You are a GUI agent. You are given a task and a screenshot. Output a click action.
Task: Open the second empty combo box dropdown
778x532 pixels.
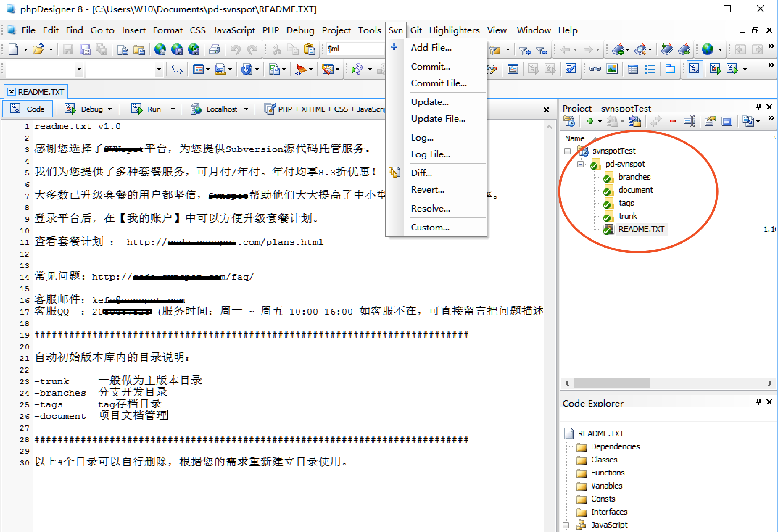pos(159,69)
